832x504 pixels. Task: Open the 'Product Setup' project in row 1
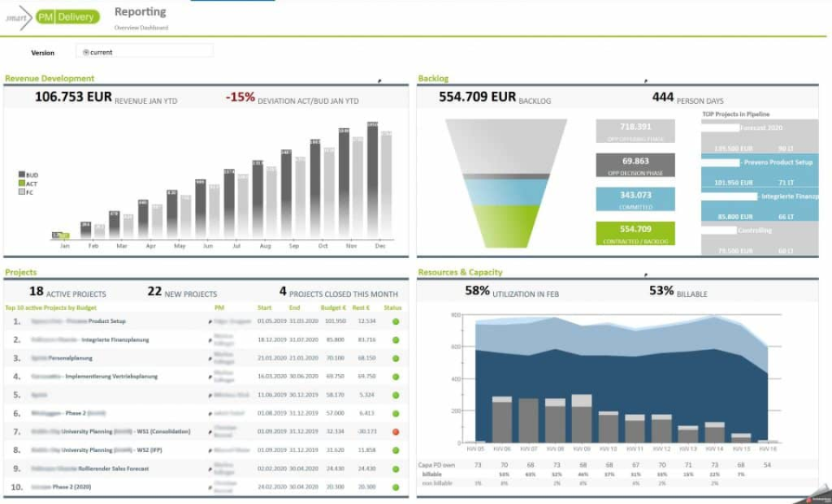(x=79, y=321)
